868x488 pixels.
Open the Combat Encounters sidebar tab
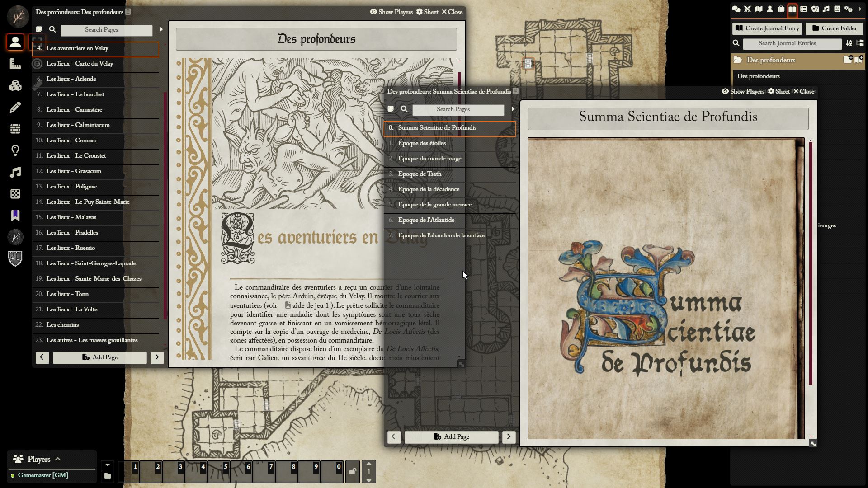(x=747, y=9)
